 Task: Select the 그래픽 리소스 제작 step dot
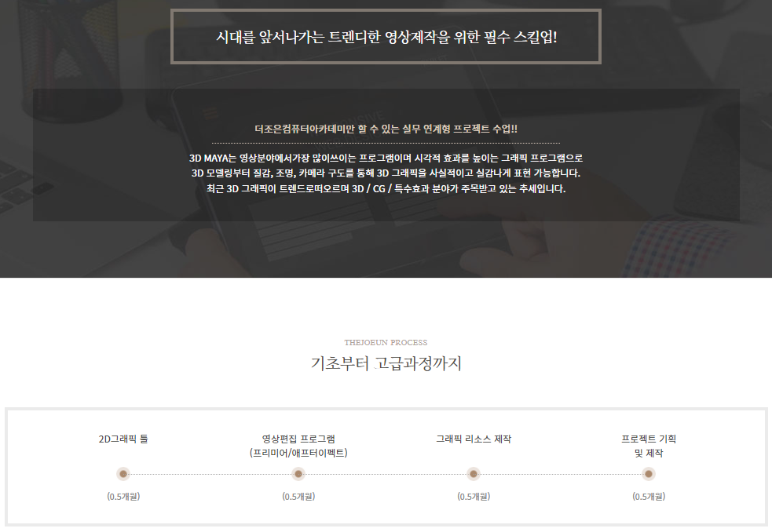click(474, 474)
